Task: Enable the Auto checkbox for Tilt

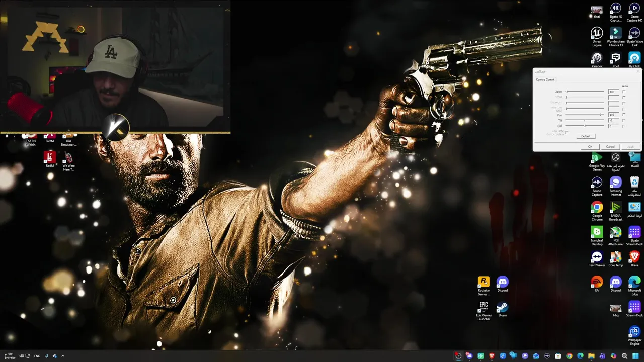Action: 624,120
